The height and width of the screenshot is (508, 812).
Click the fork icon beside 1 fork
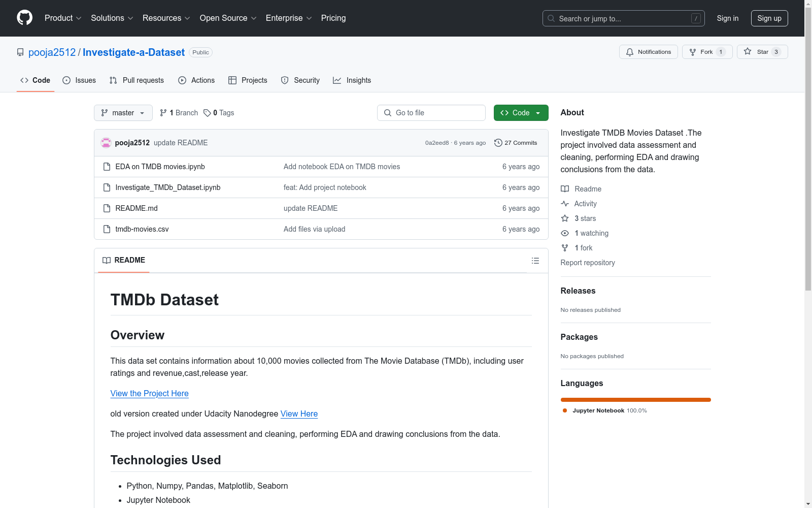tap(565, 248)
